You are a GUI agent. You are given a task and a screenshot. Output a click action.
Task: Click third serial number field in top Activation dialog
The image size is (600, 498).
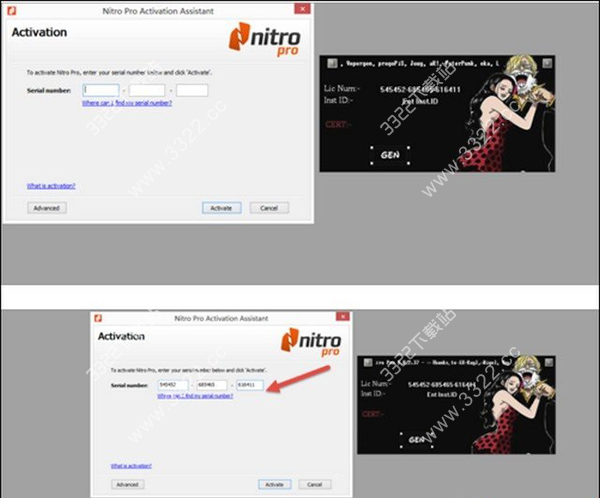click(192, 90)
